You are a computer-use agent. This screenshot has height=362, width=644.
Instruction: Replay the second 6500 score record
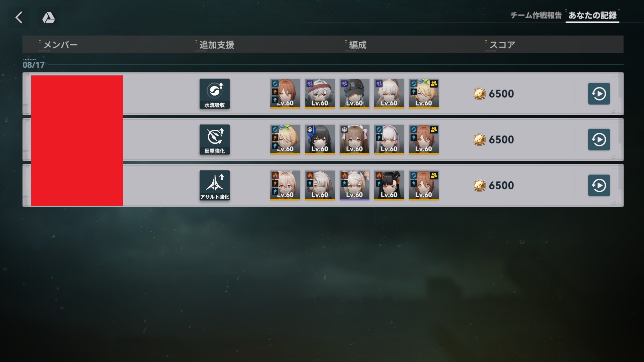[x=599, y=139]
